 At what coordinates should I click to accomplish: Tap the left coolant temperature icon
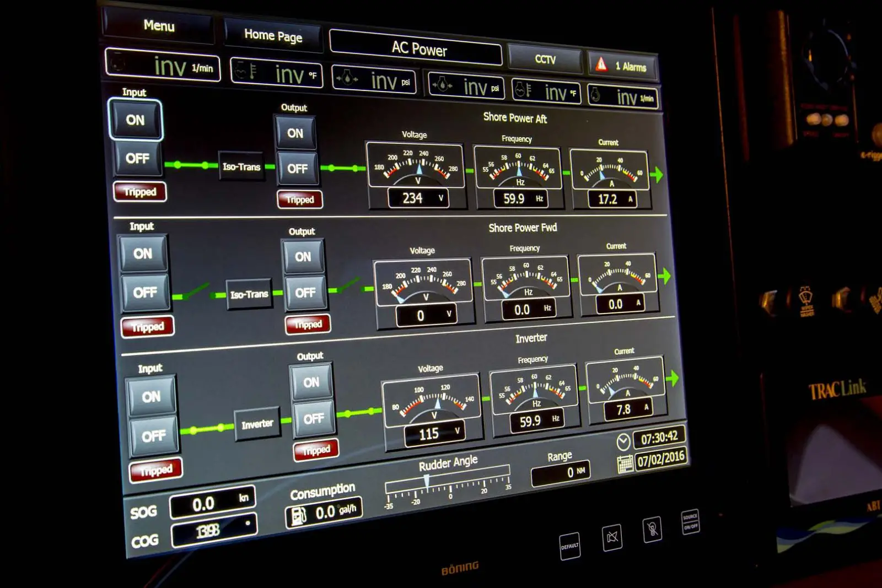click(x=246, y=71)
